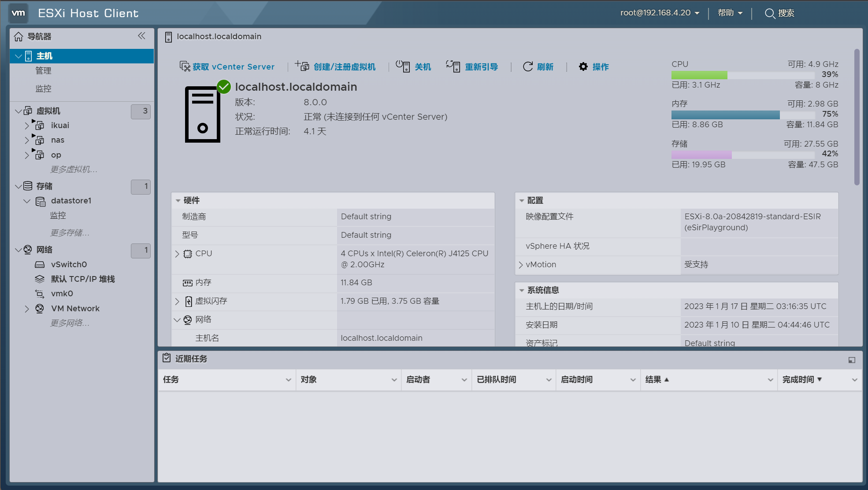Viewport: 868px width, 490px height.
Task: Collapse the Host tree node
Action: [x=19, y=56]
